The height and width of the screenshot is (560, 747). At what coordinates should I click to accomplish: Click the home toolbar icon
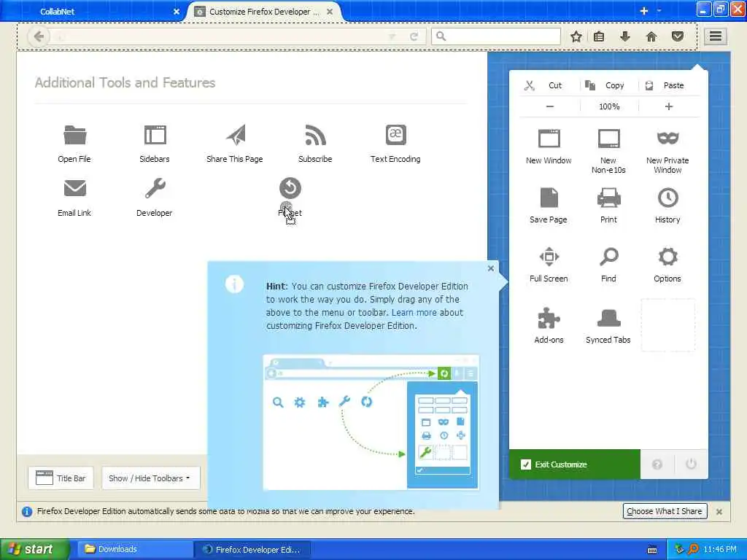(x=651, y=36)
